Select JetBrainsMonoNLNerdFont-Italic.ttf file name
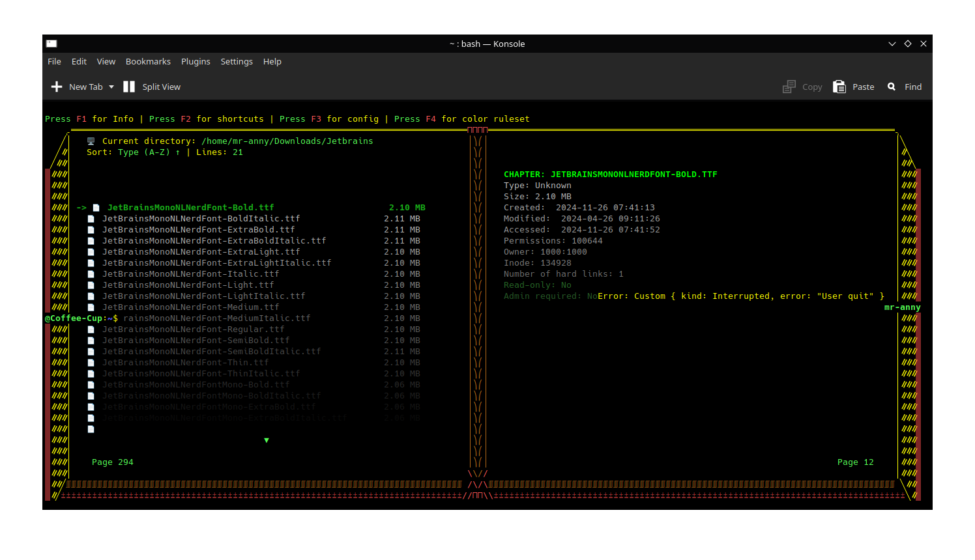This screenshot has width=975, height=560. pos(191,274)
